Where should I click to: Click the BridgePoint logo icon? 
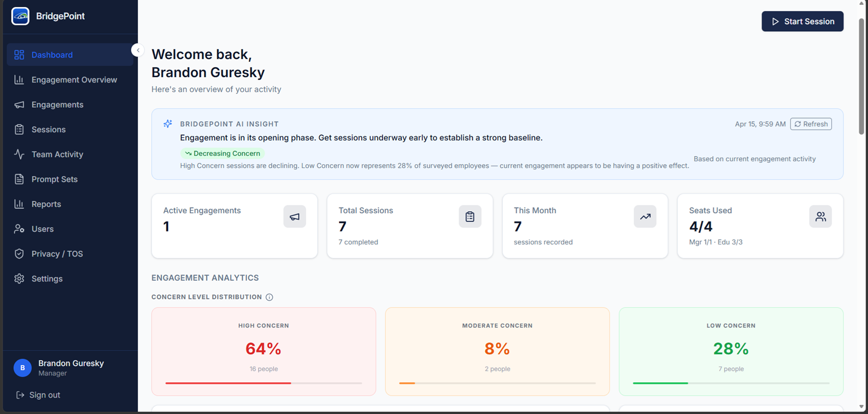click(20, 16)
